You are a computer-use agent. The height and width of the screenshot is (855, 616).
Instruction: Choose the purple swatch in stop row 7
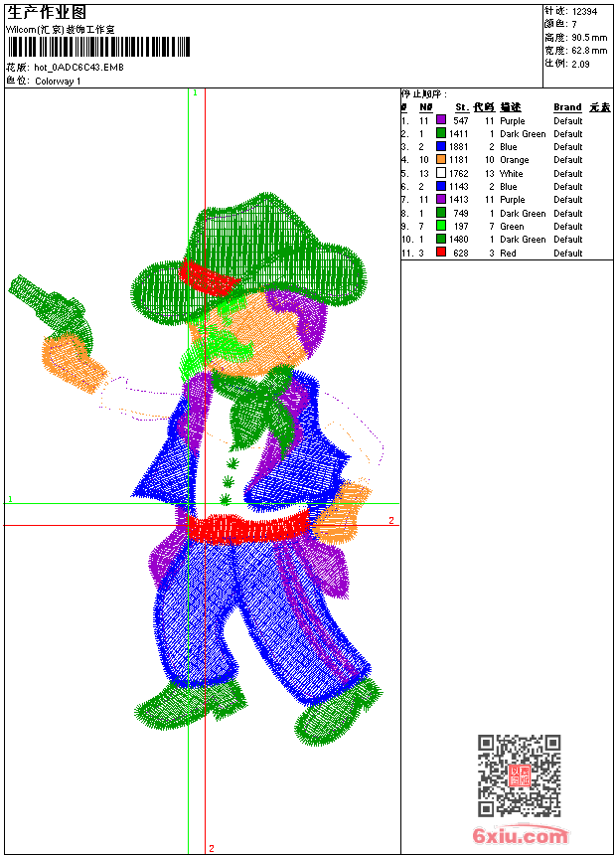click(x=441, y=199)
